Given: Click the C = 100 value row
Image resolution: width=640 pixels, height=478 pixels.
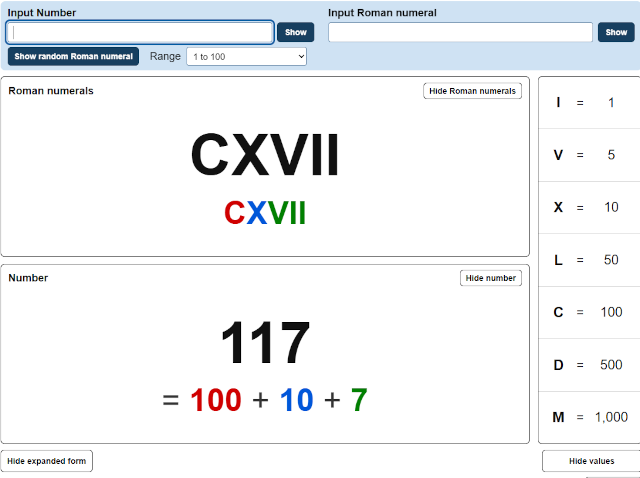Looking at the screenshot, I should [589, 312].
